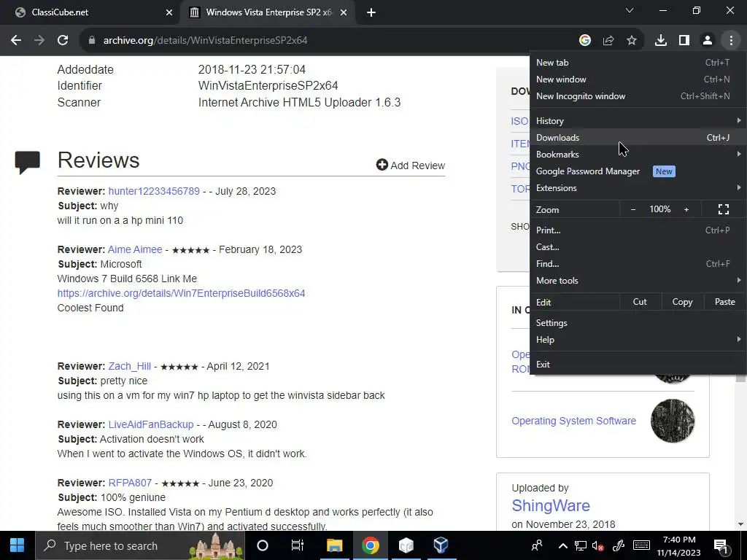Open the notification center icon
Viewport: 747px width, 560px height.
tap(721, 546)
